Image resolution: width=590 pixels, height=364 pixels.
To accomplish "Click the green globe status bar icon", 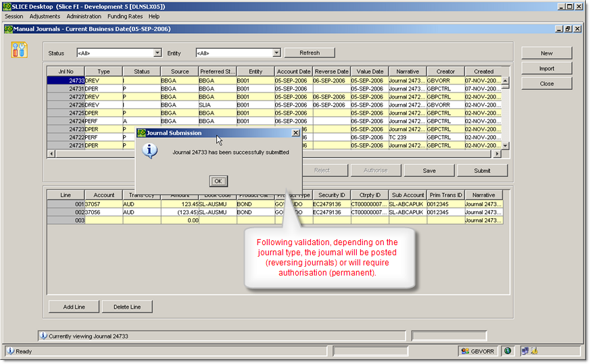I will pos(508,351).
